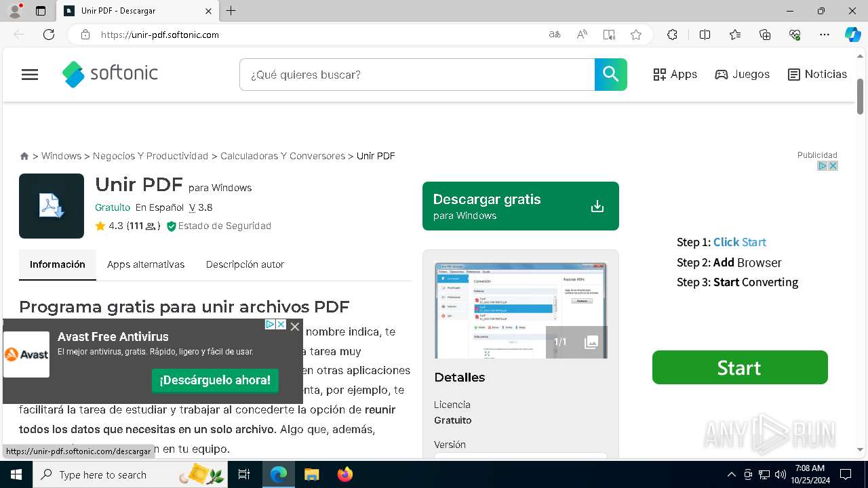868x488 pixels.
Task: Open browser essentials heart icon
Action: pyautogui.click(x=795, y=35)
